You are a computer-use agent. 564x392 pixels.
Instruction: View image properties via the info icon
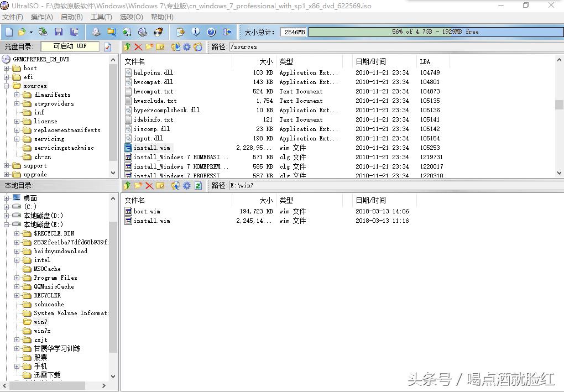196,32
